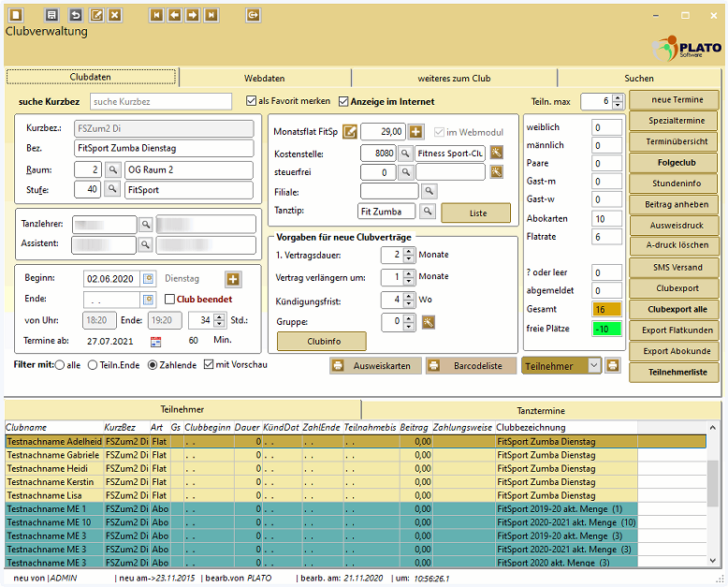Click plus icon next to Dienstag
The image size is (728, 587).
pyautogui.click(x=233, y=279)
